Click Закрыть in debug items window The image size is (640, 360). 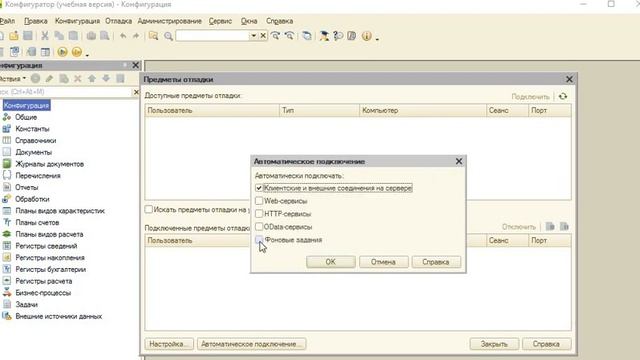point(494,344)
